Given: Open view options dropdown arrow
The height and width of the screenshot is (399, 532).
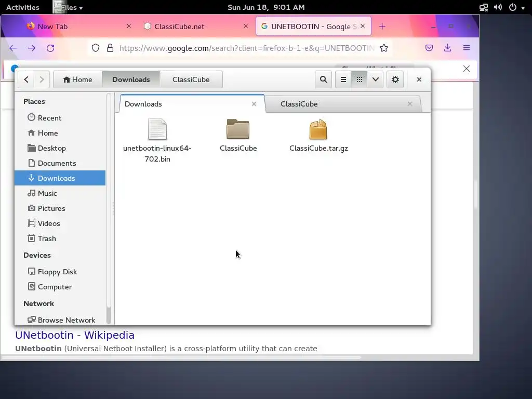Looking at the screenshot, I should pos(375,79).
